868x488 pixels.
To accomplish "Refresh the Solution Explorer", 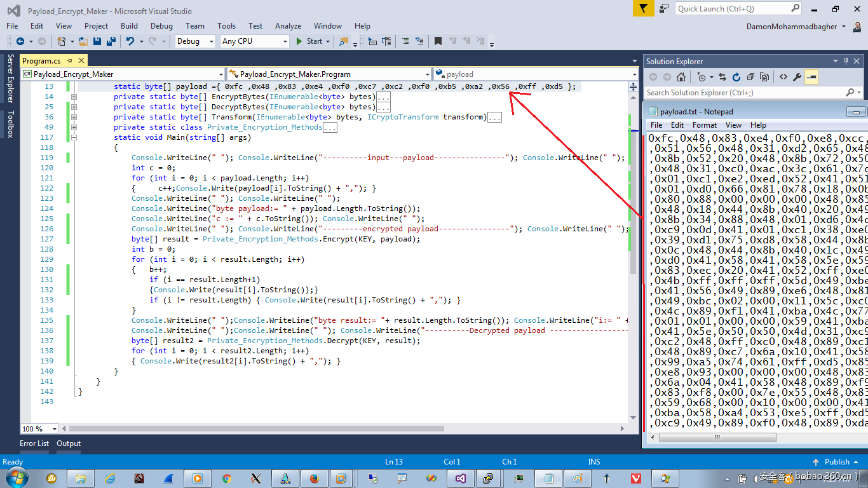I will click(x=736, y=77).
